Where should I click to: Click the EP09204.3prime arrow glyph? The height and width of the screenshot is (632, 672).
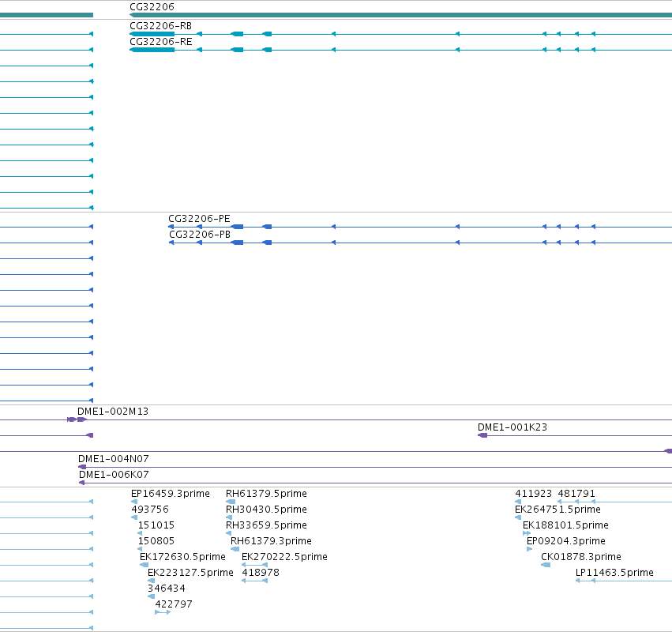coord(529,549)
